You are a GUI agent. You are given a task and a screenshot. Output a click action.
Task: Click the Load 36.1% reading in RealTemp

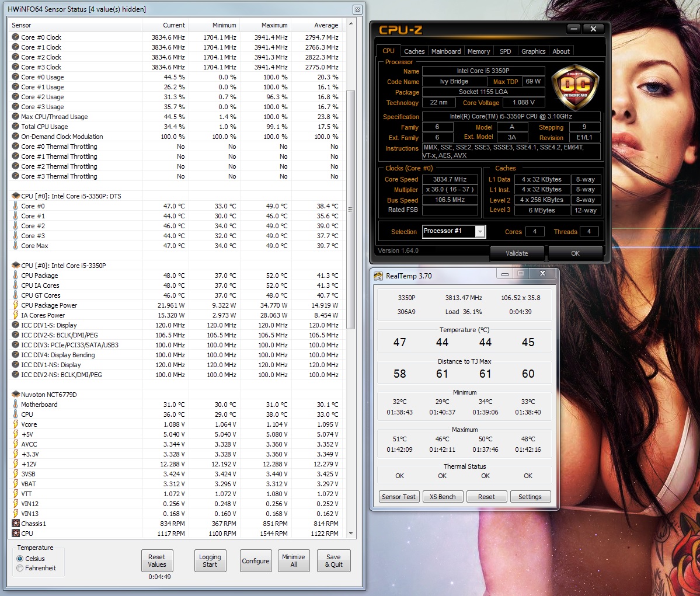tap(464, 312)
